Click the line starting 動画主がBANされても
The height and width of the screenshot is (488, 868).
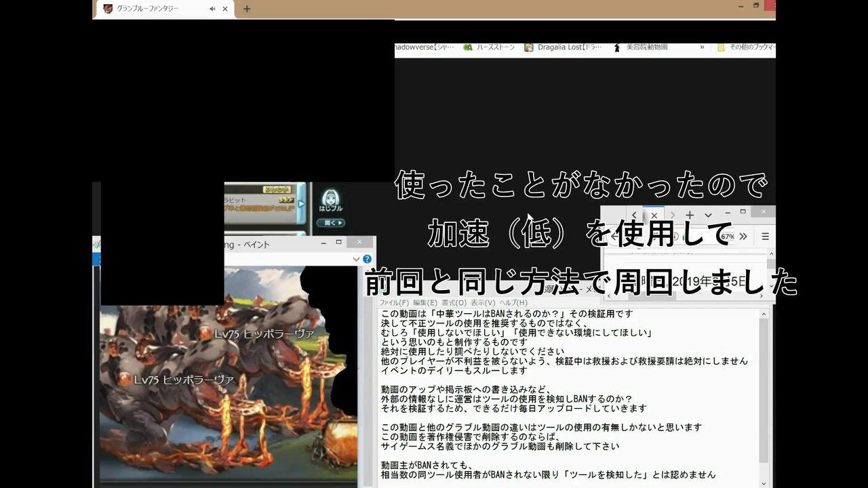427,466
